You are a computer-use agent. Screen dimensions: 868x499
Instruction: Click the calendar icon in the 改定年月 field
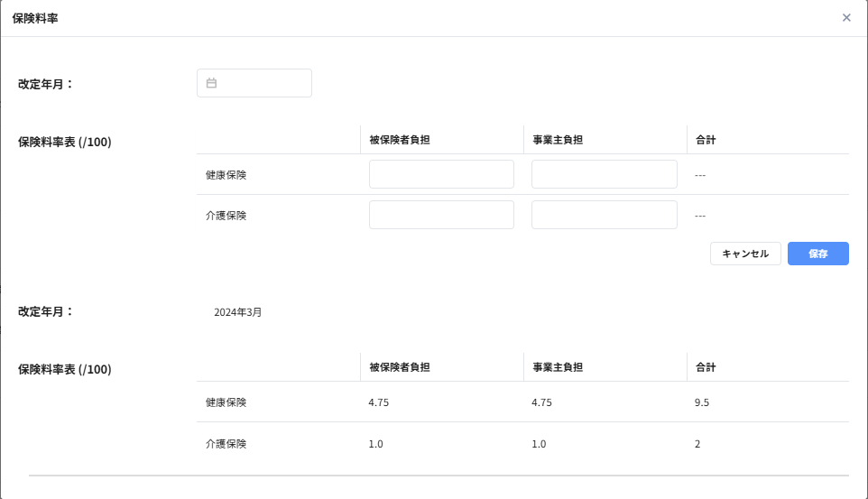point(211,83)
